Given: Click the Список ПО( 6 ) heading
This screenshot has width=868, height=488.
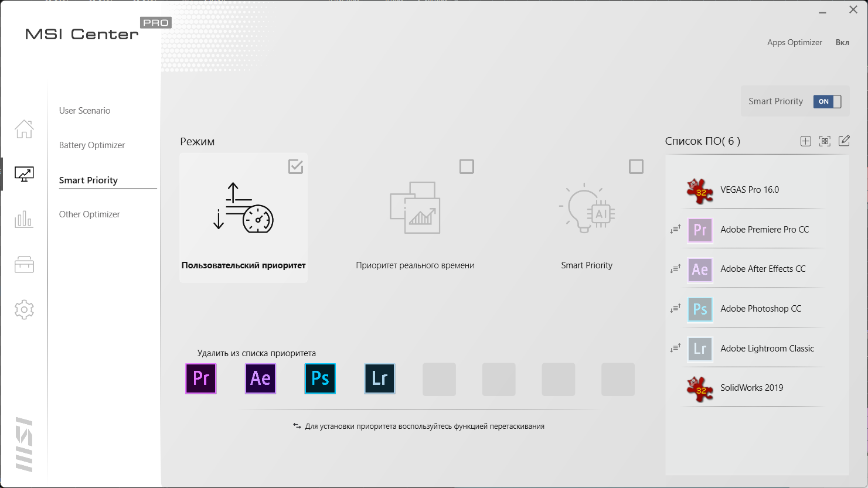Looking at the screenshot, I should click(x=702, y=141).
